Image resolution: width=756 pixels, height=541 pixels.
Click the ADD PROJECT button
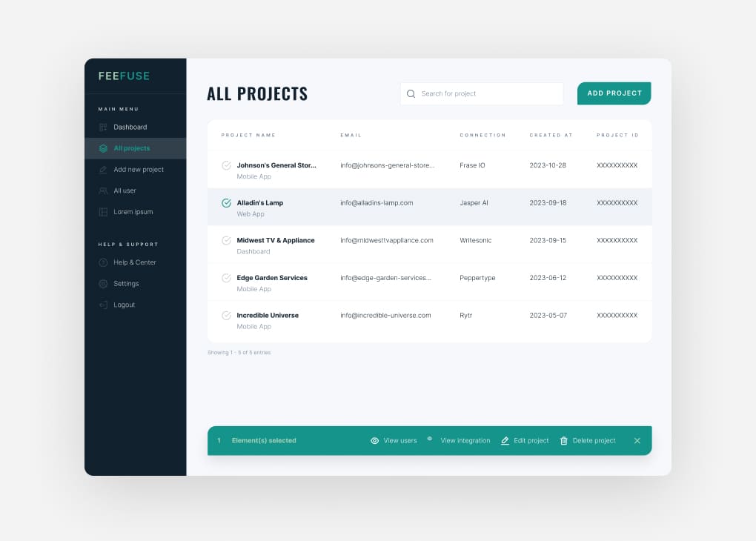point(614,93)
